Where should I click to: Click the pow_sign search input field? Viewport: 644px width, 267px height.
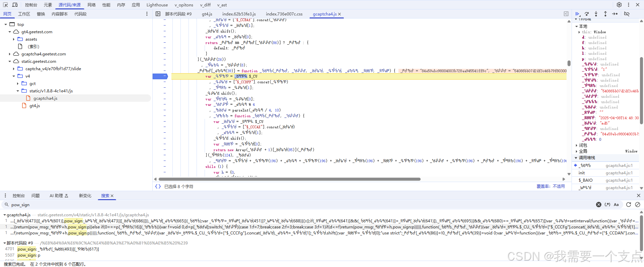pyautogui.click(x=302, y=205)
